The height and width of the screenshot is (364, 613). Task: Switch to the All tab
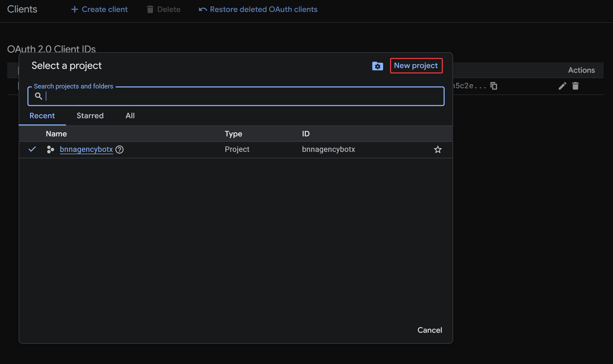click(x=130, y=116)
